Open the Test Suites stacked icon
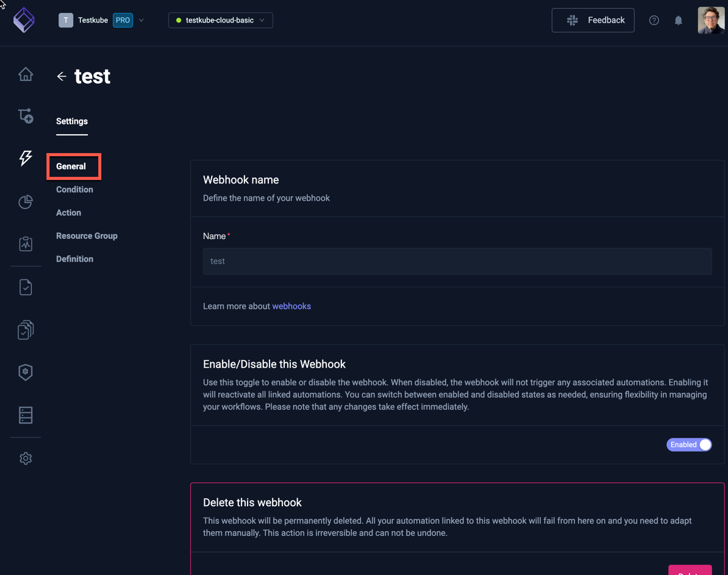The width and height of the screenshot is (728, 575). (x=26, y=329)
